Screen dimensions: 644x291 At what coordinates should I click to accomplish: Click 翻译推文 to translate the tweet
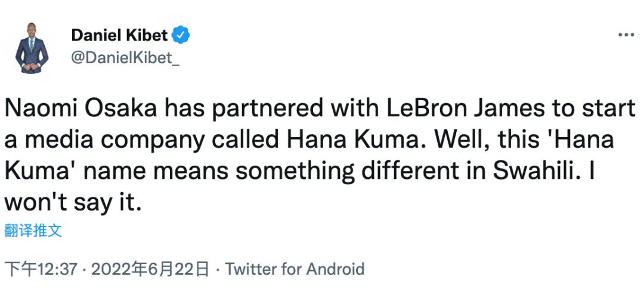33,231
